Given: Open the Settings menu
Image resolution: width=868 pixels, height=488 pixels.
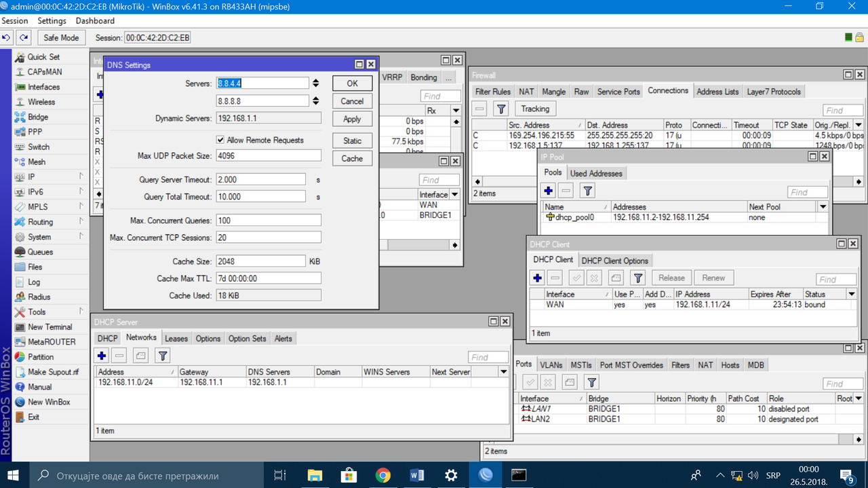Looking at the screenshot, I should 52,21.
